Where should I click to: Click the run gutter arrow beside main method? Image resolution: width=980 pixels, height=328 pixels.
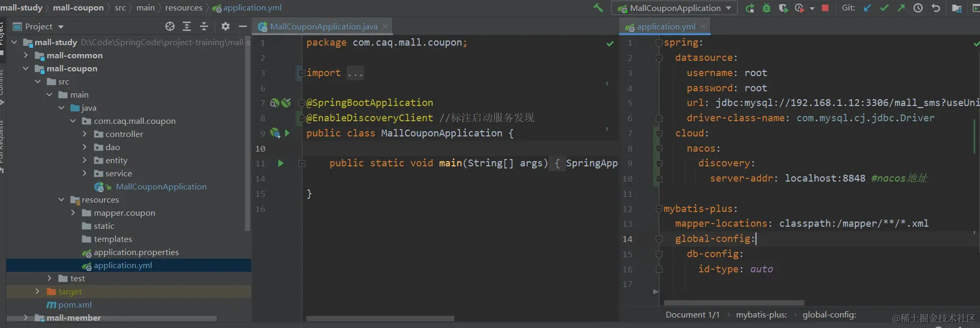(x=281, y=163)
